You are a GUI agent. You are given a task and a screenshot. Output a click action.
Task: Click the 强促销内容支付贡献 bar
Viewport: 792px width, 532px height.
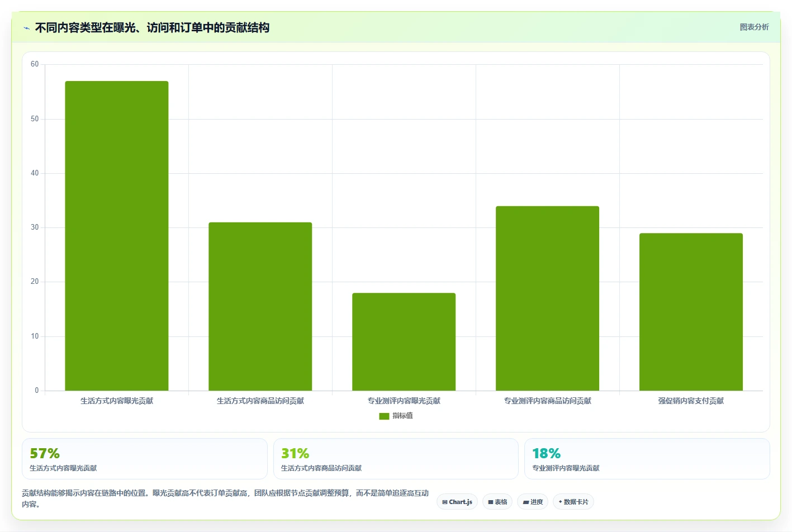coord(691,312)
